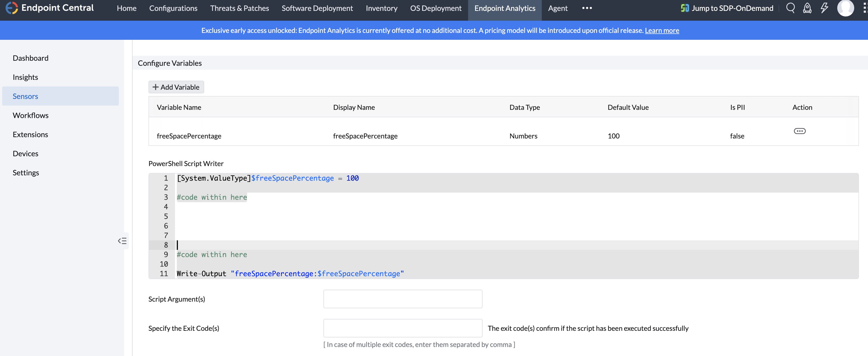Open Settings in the sidebar
Viewport: 868px width, 356px height.
pos(26,173)
